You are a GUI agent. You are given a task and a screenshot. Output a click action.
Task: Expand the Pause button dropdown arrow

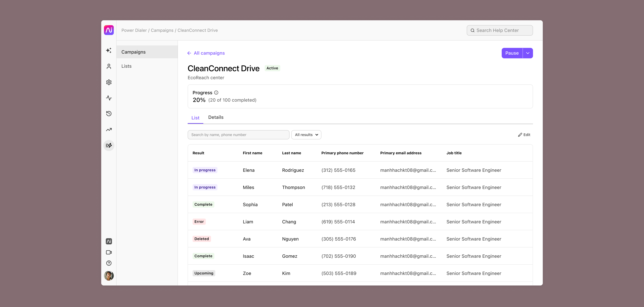click(x=528, y=53)
